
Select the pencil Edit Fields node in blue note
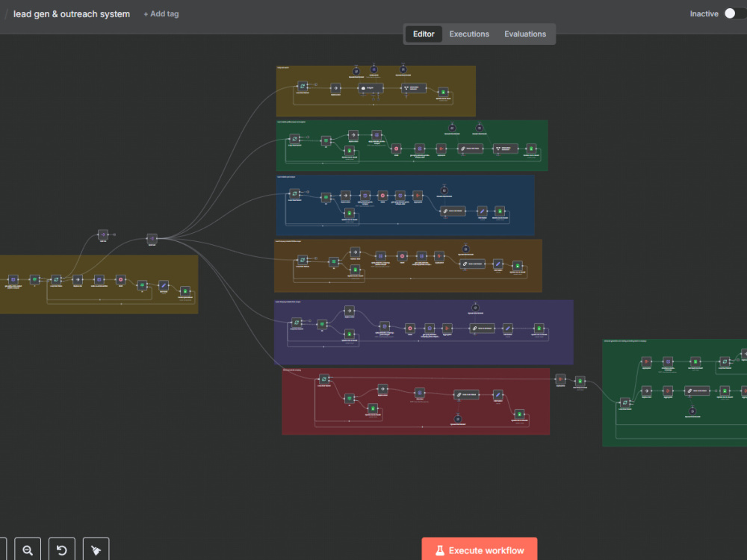pyautogui.click(x=482, y=211)
